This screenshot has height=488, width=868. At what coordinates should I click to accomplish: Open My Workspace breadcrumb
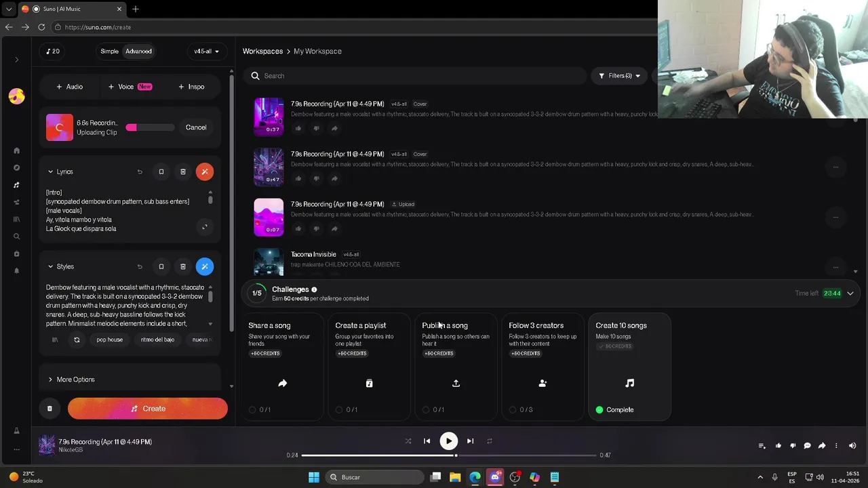click(317, 52)
